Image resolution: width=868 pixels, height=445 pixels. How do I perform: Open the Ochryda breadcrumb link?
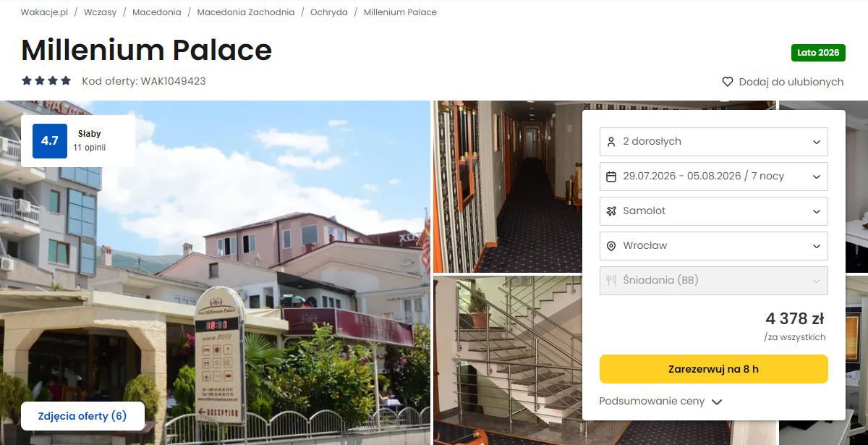coord(329,12)
